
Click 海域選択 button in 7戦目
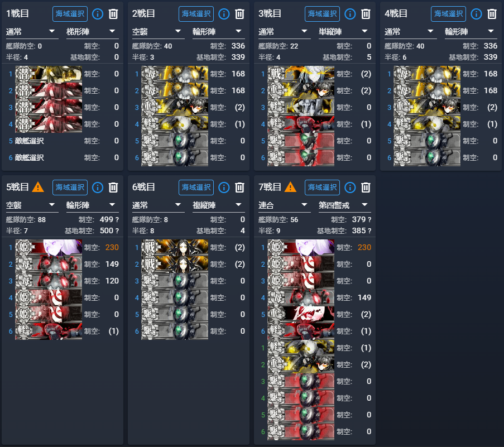[x=323, y=188]
